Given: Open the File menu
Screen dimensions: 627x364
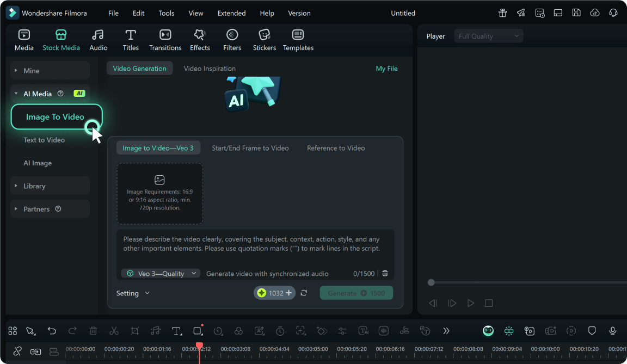Looking at the screenshot, I should (x=114, y=13).
